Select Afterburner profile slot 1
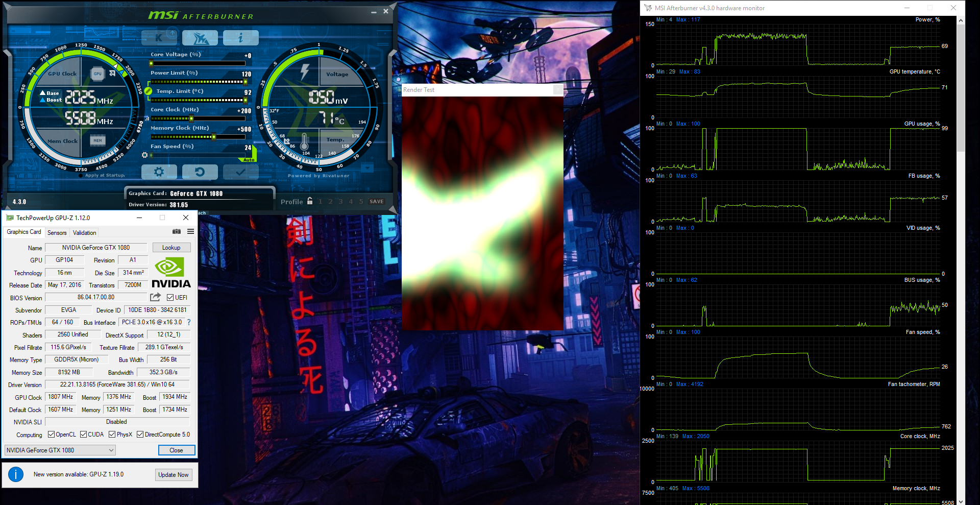Viewport: 980px width, 505px height. pyautogui.click(x=321, y=202)
